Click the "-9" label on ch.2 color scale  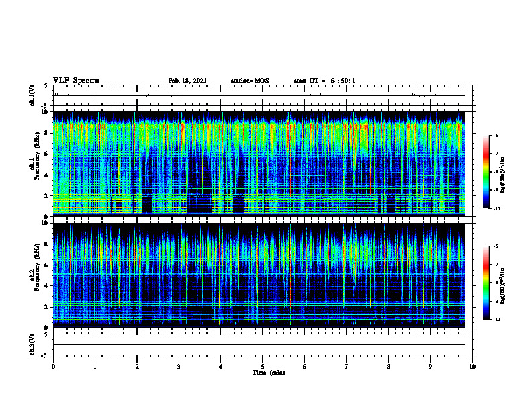495,301
